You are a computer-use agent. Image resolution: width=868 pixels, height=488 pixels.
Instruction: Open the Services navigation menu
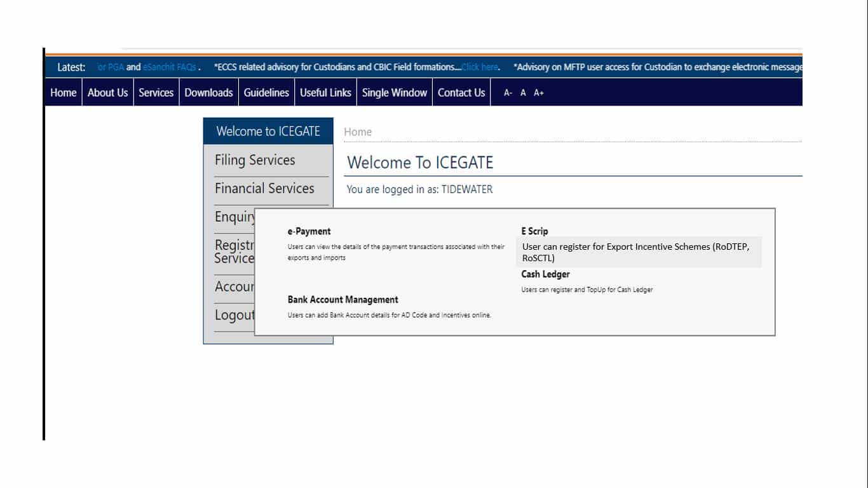click(x=156, y=93)
